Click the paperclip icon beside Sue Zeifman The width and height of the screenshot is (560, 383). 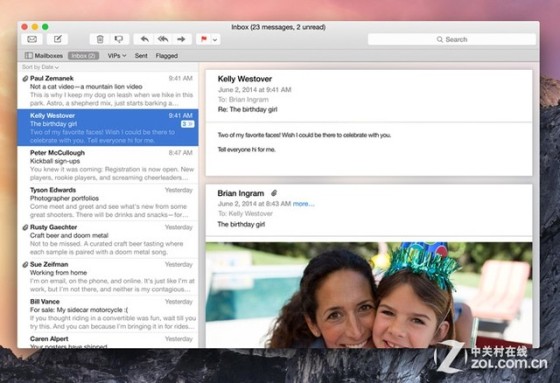pyautogui.click(x=25, y=264)
